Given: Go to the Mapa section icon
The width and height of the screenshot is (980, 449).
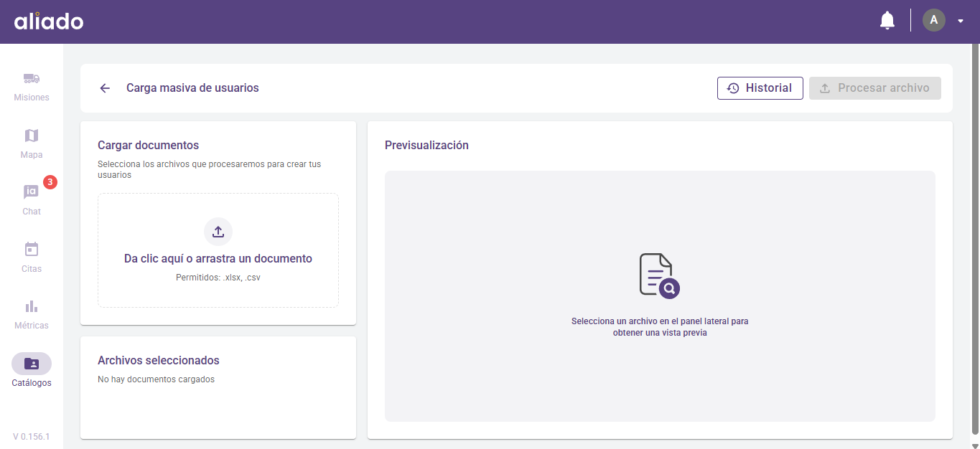Looking at the screenshot, I should [x=32, y=136].
